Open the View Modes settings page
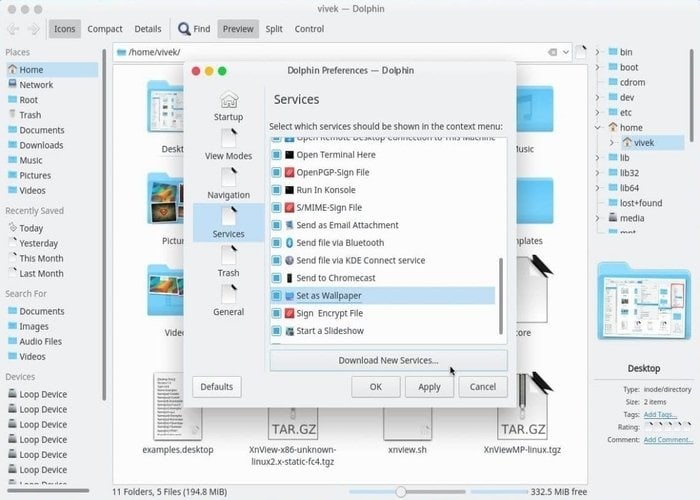The image size is (700, 500). (x=228, y=145)
